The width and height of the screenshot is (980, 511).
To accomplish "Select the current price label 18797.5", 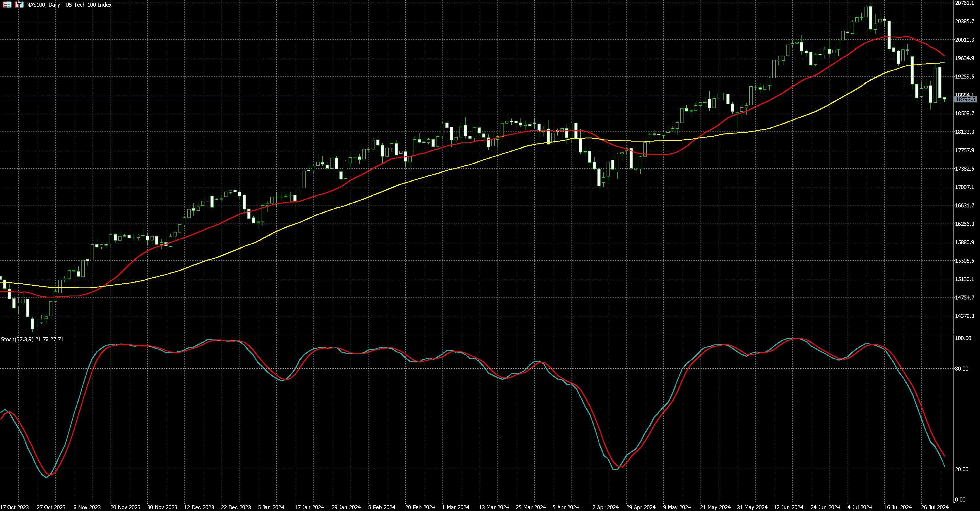I will 966,99.
